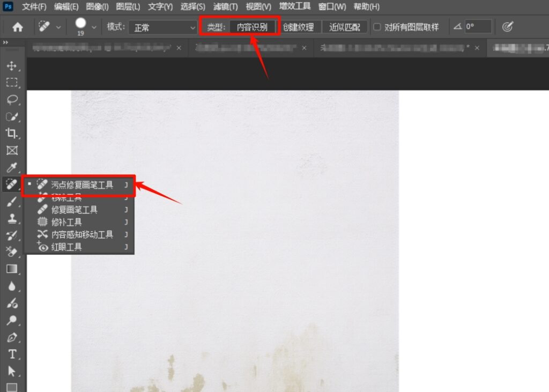Select the Horizontal Type tool
The image size is (549, 392).
[12, 355]
